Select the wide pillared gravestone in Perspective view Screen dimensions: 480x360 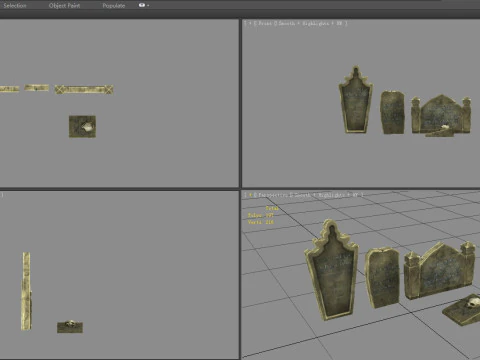click(x=439, y=271)
